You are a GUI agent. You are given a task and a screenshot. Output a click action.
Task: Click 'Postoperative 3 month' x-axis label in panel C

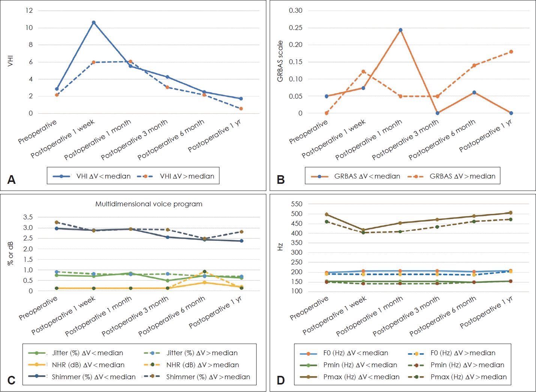pyautogui.click(x=135, y=316)
